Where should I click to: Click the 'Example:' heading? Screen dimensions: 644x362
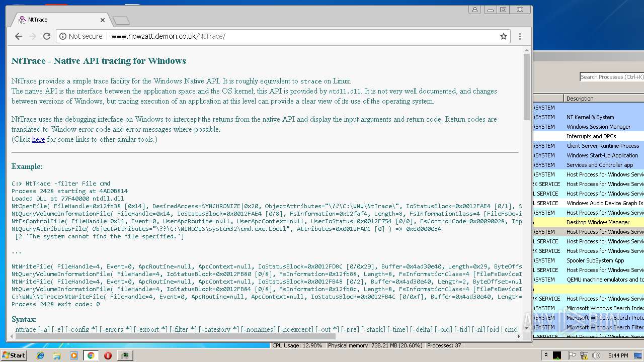click(x=27, y=166)
